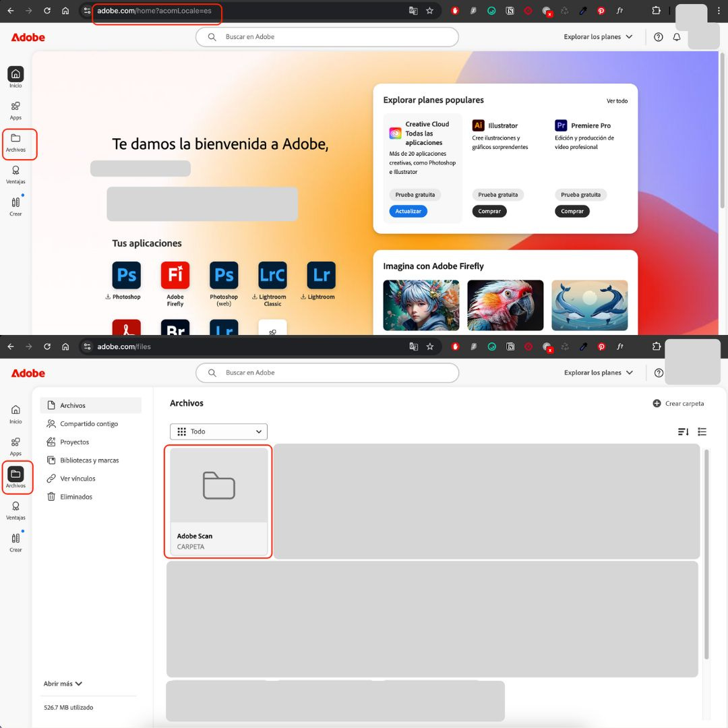Click Comprar under Illustrator
Image resolution: width=728 pixels, height=728 pixels.
click(x=489, y=211)
